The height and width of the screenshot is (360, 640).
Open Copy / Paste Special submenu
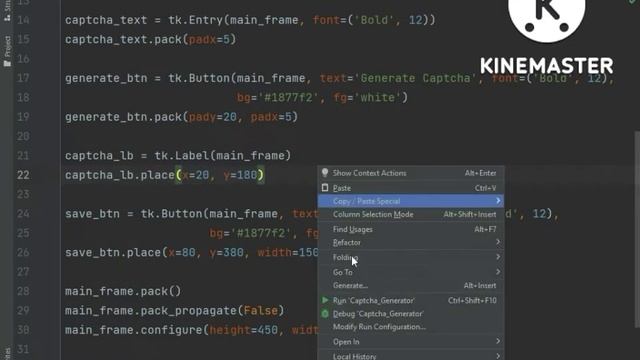point(411,201)
